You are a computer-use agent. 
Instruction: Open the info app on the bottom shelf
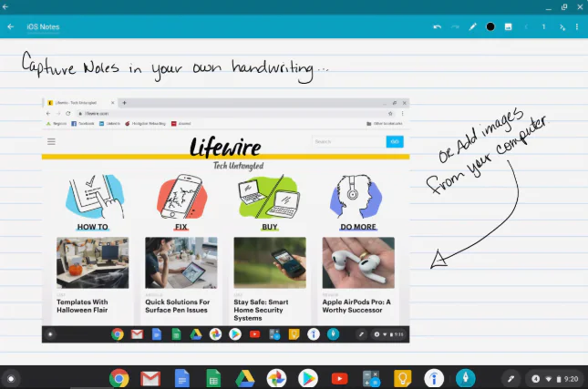point(434,378)
